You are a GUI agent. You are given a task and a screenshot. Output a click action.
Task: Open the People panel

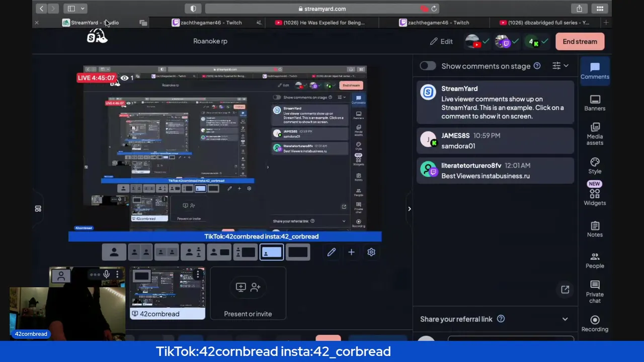click(x=595, y=260)
